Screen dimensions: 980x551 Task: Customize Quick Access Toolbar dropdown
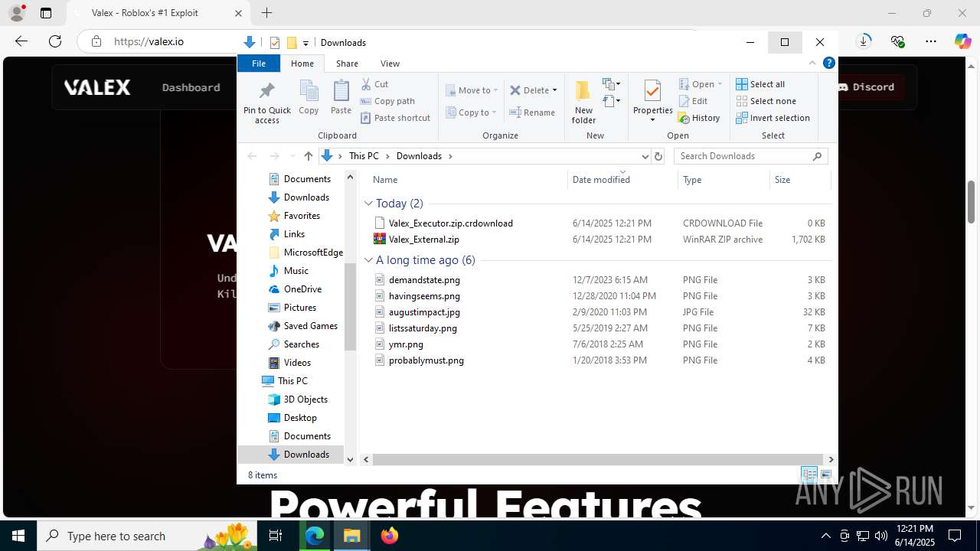[x=305, y=43]
